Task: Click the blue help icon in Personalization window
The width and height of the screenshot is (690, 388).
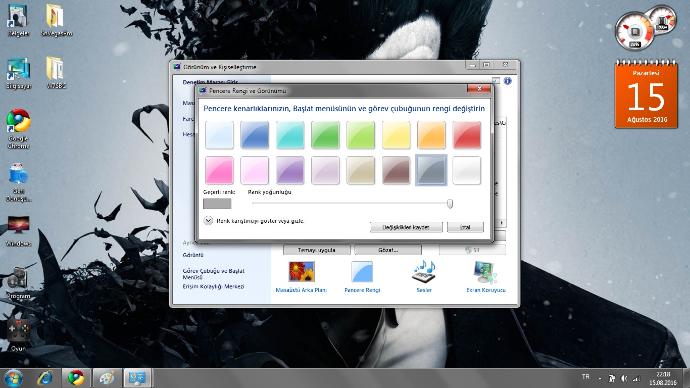Action: pos(508,81)
